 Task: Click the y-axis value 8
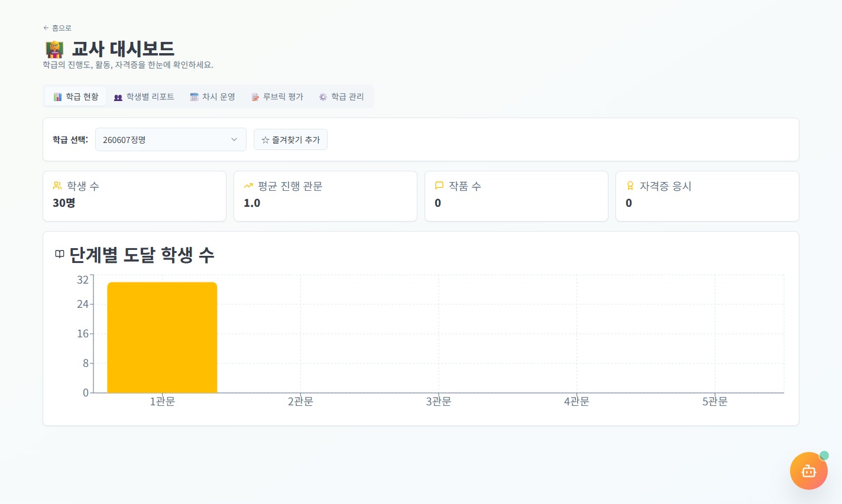tap(86, 363)
